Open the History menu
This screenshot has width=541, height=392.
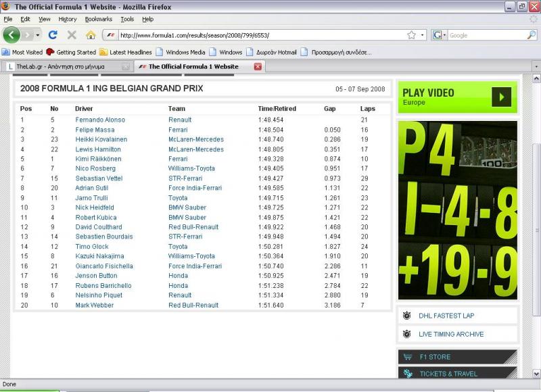click(x=68, y=20)
